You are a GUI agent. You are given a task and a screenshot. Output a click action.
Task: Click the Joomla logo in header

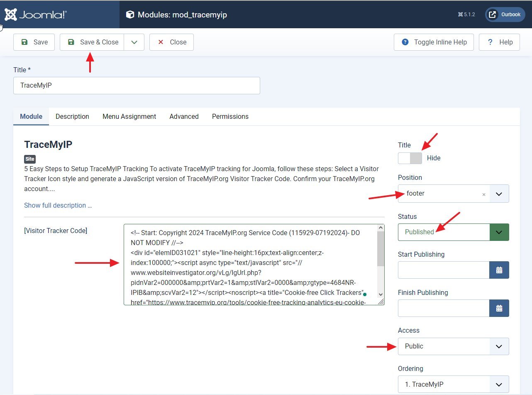click(x=36, y=15)
